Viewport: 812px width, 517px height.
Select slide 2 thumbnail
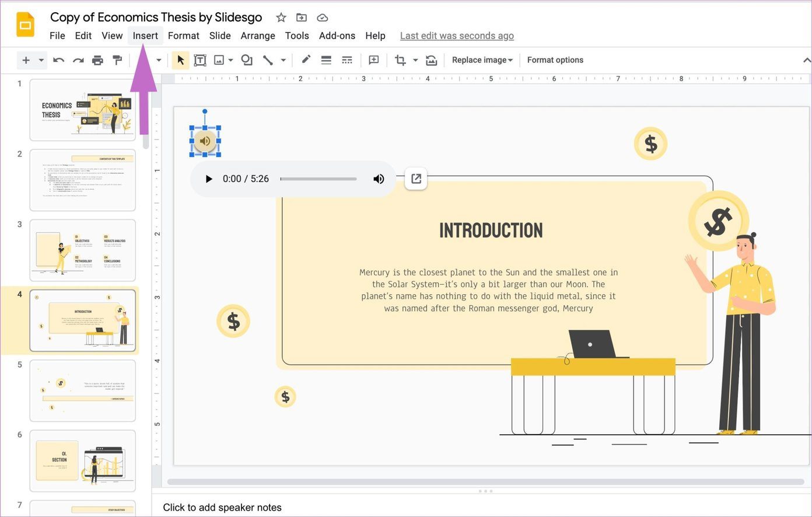pos(82,180)
